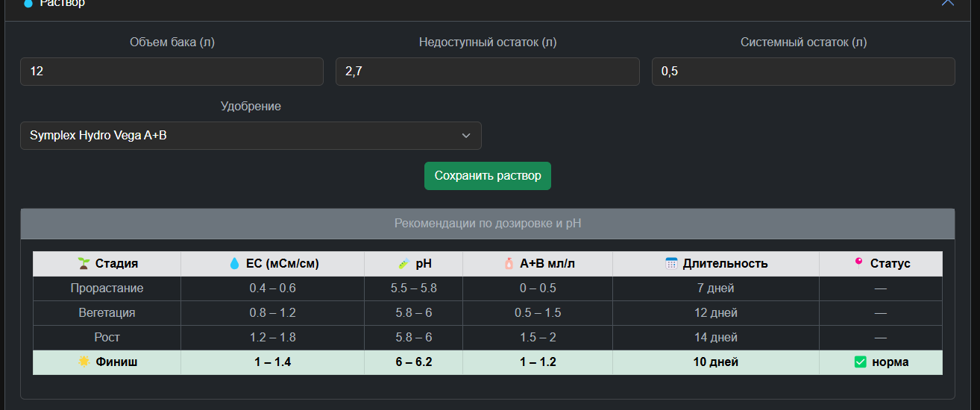980x410 pixels.
Task: Click the bottle icon in A+B мл/л header
Action: 509,263
